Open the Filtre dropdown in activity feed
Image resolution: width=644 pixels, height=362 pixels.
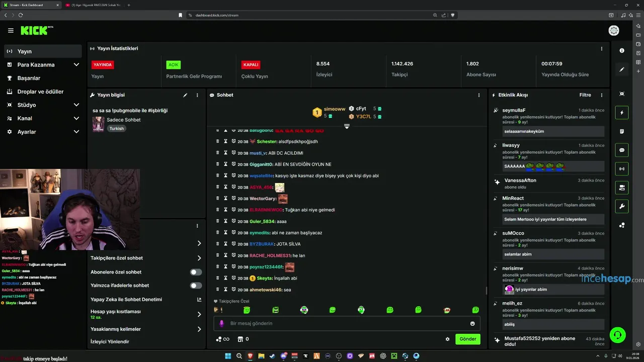[x=585, y=95]
